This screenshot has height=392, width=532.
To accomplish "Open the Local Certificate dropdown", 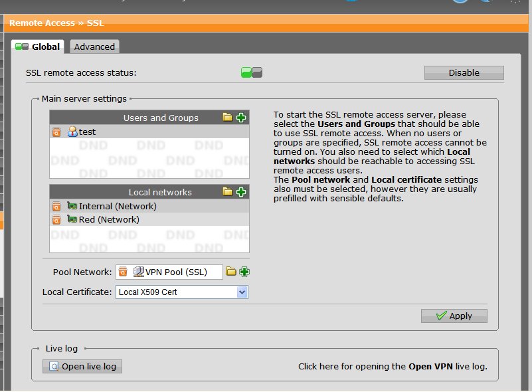I will pos(182,292).
